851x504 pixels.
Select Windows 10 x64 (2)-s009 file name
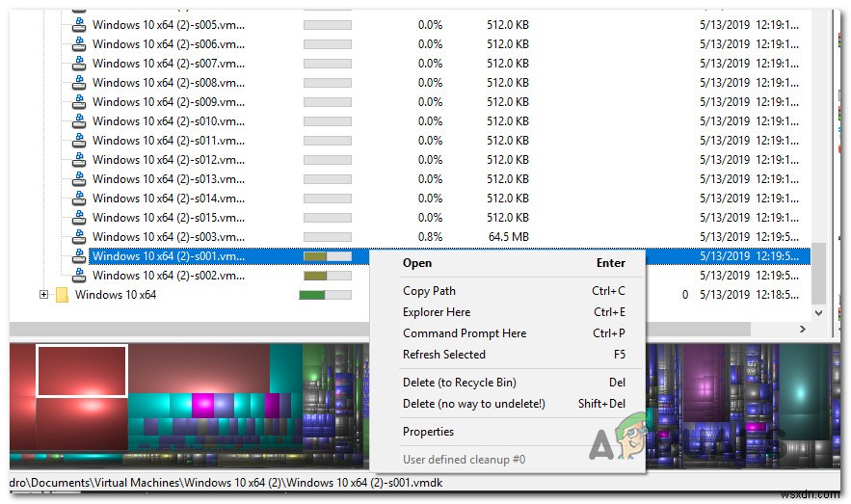click(169, 102)
